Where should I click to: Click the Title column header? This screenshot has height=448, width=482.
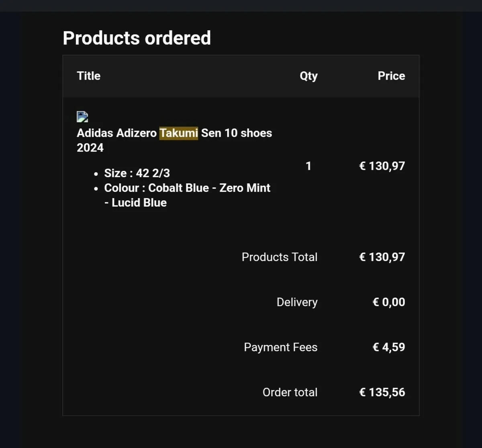tap(89, 76)
